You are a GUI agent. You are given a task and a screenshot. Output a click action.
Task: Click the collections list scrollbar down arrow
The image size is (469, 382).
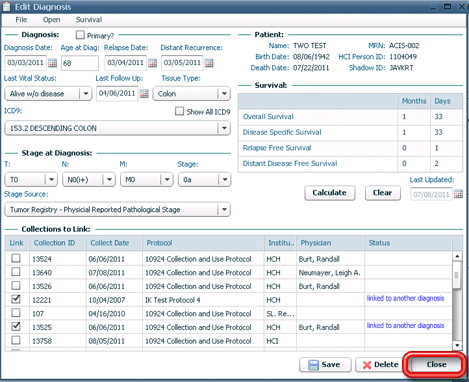coord(457,345)
